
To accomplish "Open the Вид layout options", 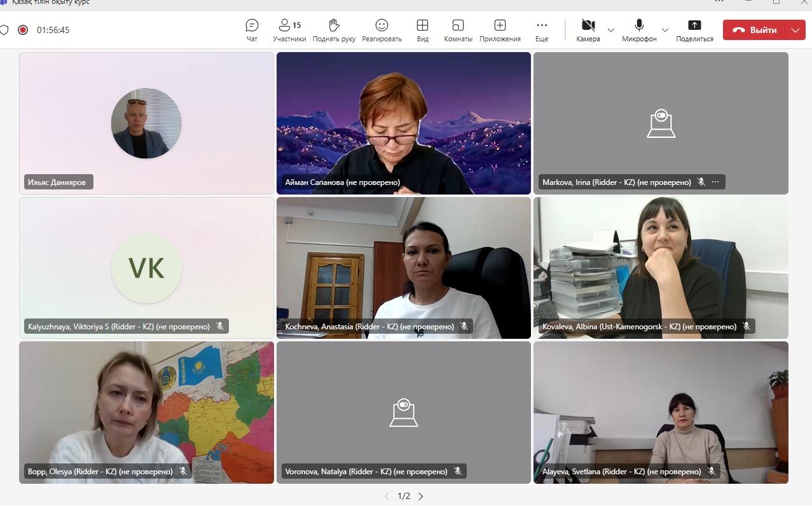I will [x=422, y=30].
